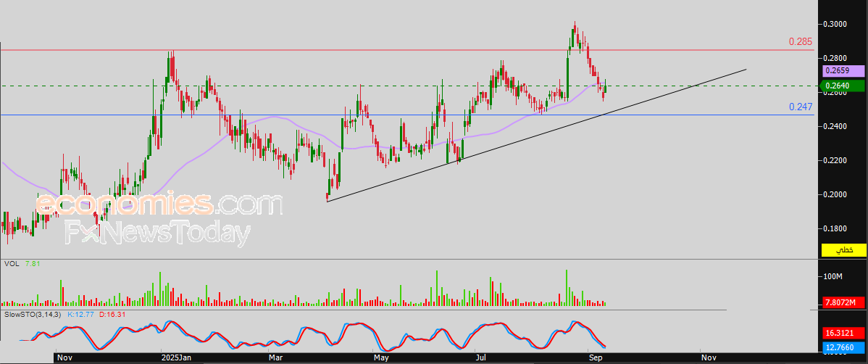Click the 0.2200 price axis label

coord(835,161)
